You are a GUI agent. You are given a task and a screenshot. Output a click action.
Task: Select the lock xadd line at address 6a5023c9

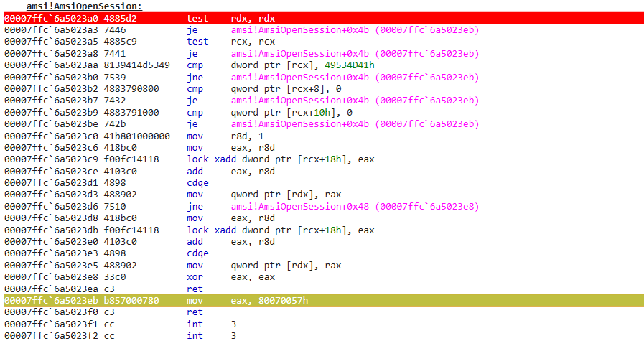[189, 159]
